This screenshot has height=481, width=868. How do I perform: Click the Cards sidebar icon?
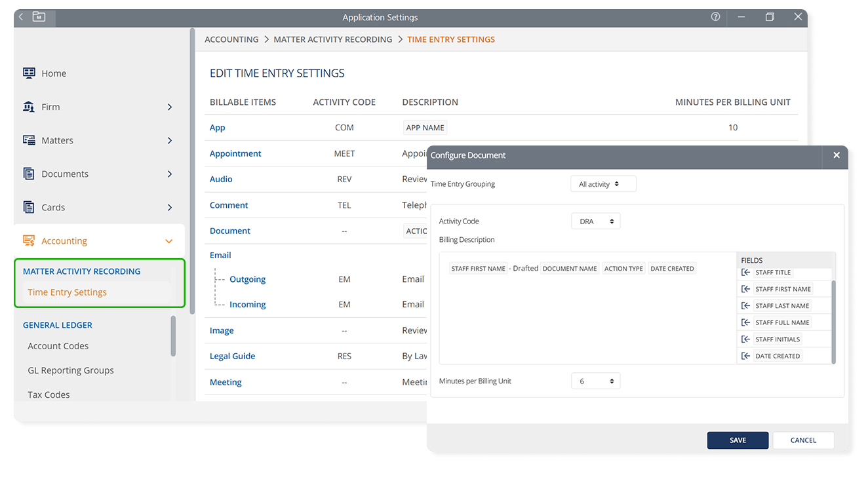tap(29, 207)
